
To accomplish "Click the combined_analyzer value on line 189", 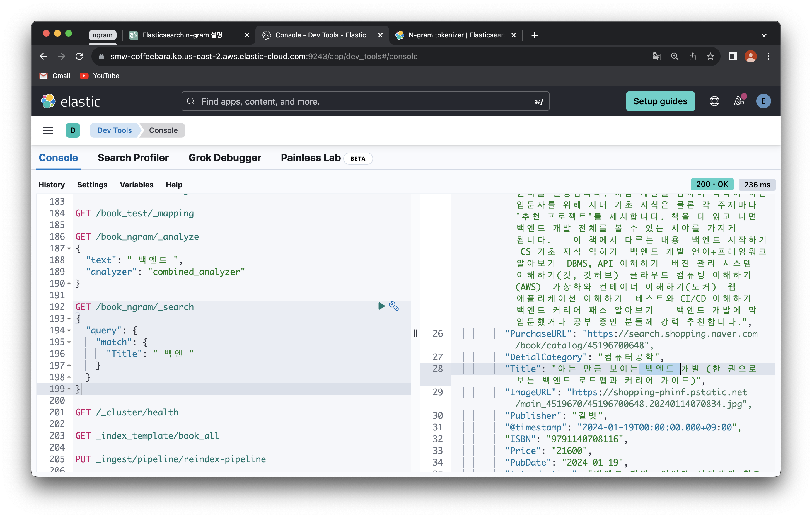I will coord(196,272).
